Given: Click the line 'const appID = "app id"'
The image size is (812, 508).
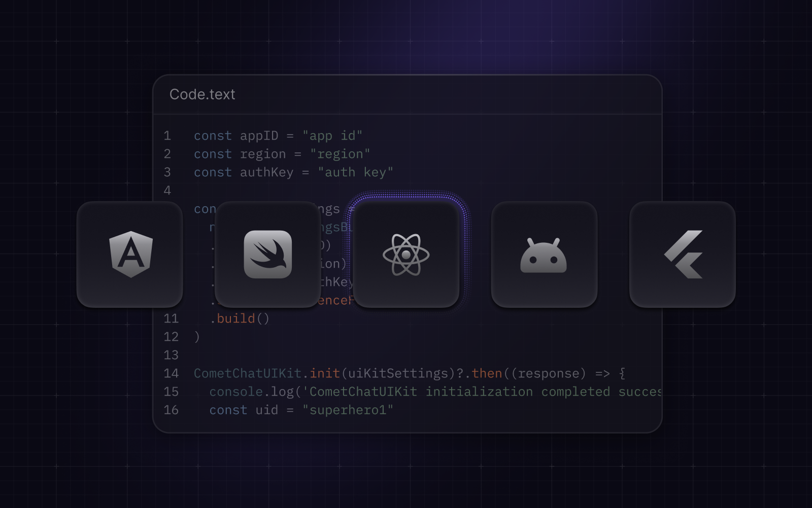Looking at the screenshot, I should (278, 136).
